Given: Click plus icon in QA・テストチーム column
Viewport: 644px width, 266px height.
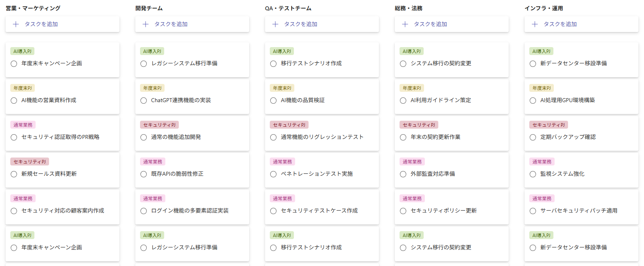Looking at the screenshot, I should [275, 24].
